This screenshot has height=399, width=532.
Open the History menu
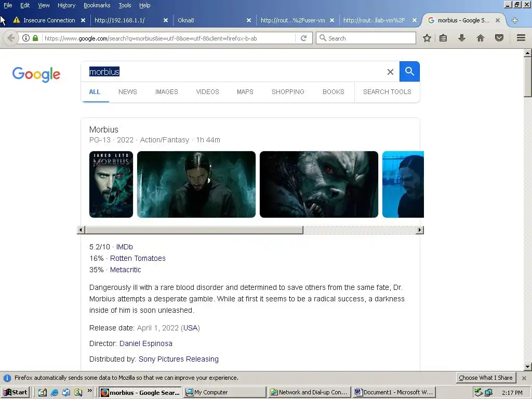coord(66,5)
